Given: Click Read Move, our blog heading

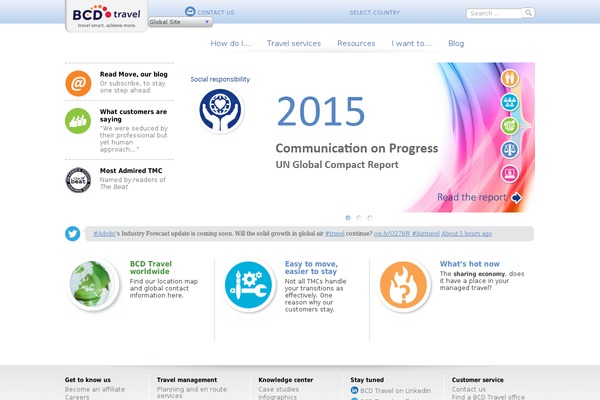Looking at the screenshot, I should [134, 74].
